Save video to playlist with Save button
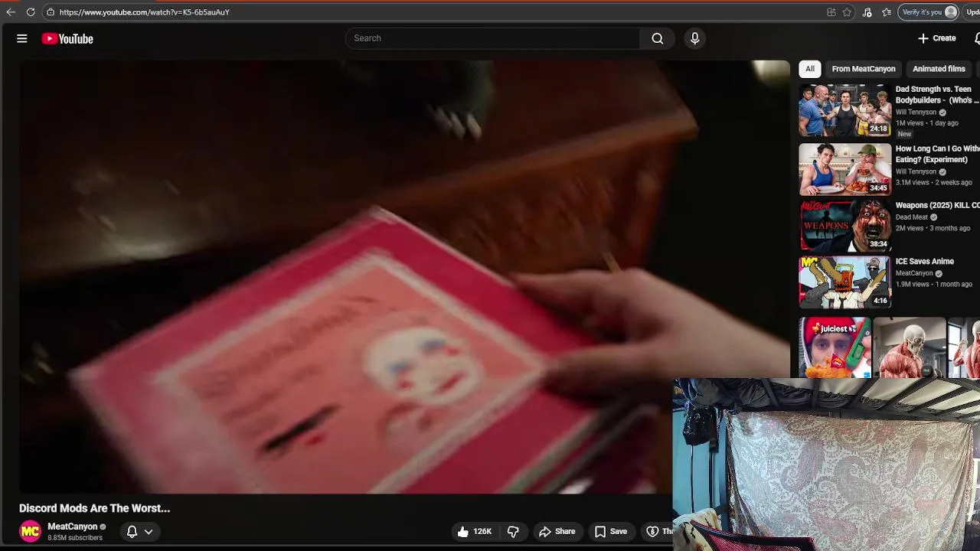The image size is (980, 551). tap(611, 531)
